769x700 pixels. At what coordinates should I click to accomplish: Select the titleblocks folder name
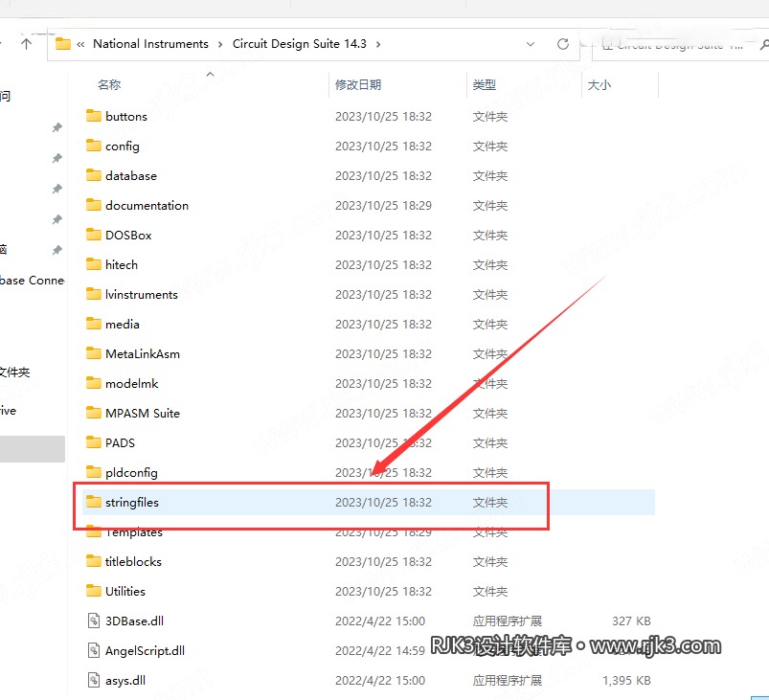click(x=133, y=561)
